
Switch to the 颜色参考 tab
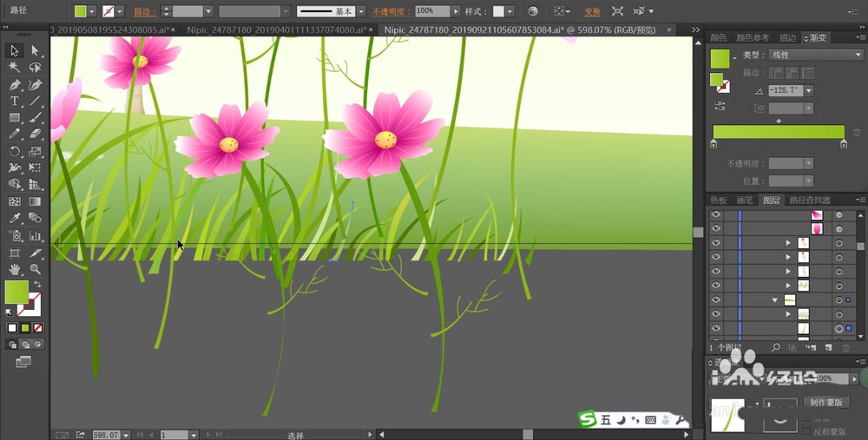tap(752, 38)
